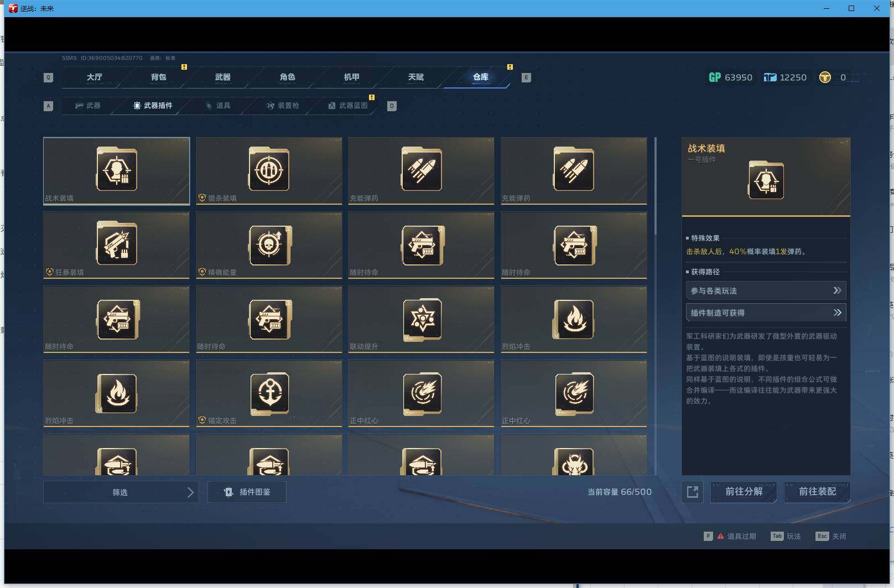Viewport: 894px width, 588px height.
Task: Click the E key icon after 仓库
Action: tap(526, 77)
